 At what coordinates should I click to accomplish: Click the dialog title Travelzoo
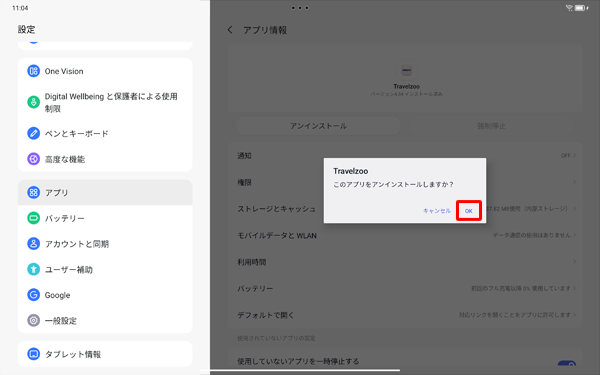pyautogui.click(x=351, y=171)
